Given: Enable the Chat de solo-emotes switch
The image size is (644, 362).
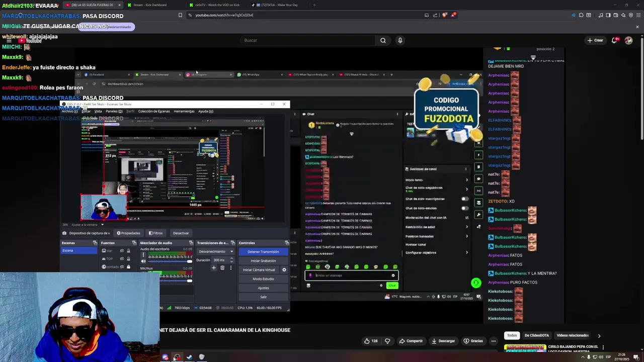Looking at the screenshot, I should click(x=465, y=208).
